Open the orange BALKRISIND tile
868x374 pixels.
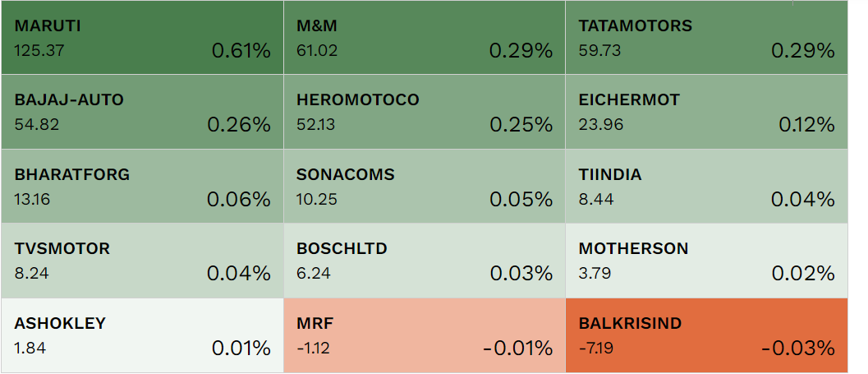706,335
